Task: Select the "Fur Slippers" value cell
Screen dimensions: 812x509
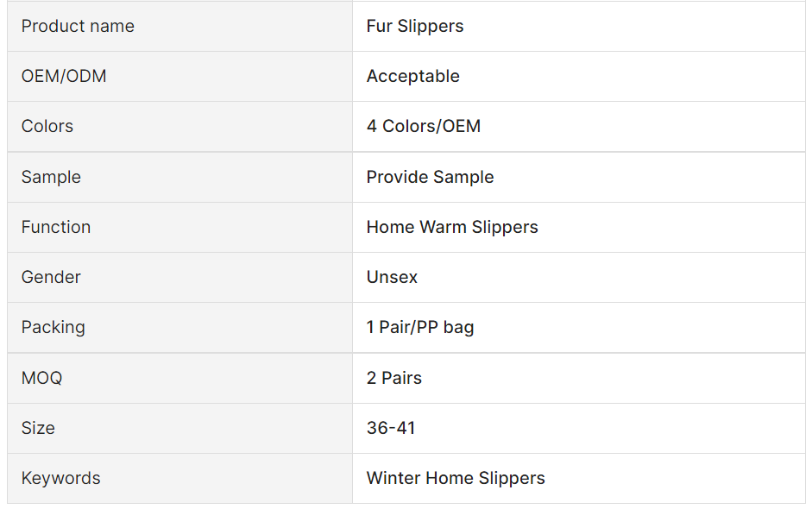Action: pyautogui.click(x=415, y=26)
